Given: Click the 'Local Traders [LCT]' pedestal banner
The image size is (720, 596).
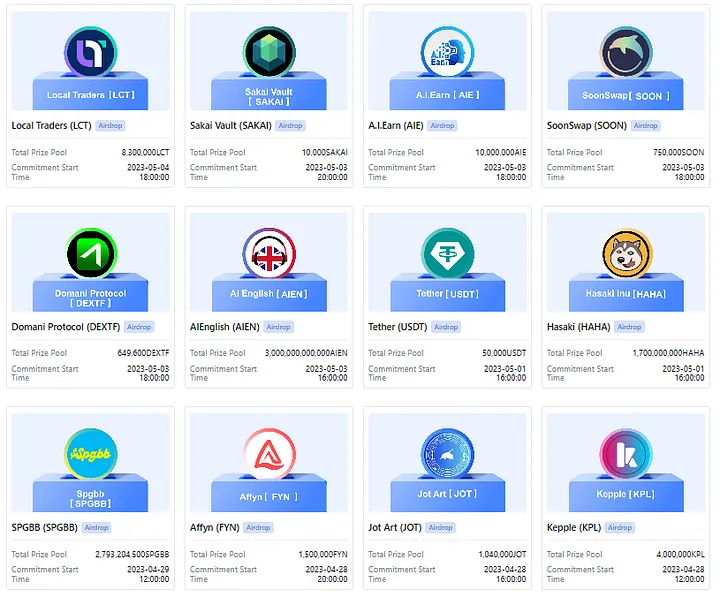Looking at the screenshot, I should point(90,95).
